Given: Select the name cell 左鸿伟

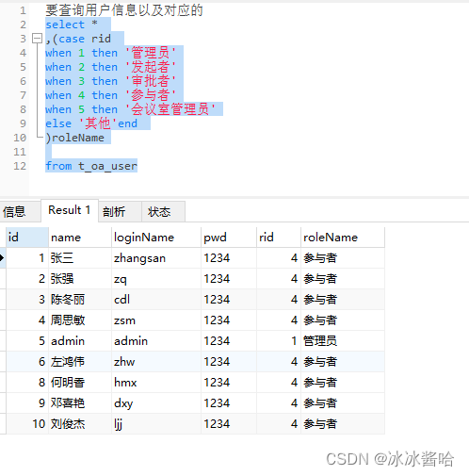Looking at the screenshot, I should point(80,362).
